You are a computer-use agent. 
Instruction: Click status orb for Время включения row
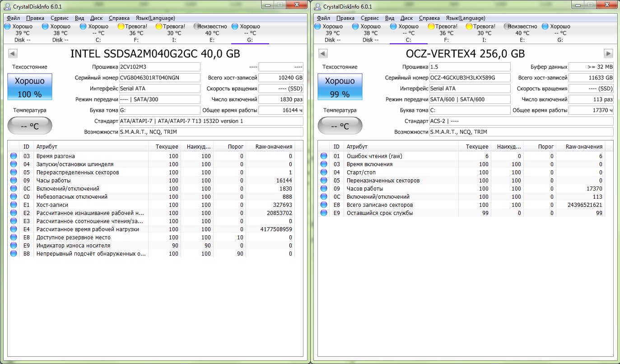click(324, 164)
